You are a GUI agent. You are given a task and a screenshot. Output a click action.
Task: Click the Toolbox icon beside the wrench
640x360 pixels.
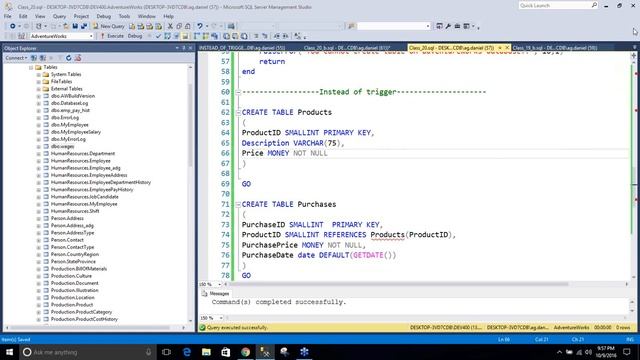[457, 26]
